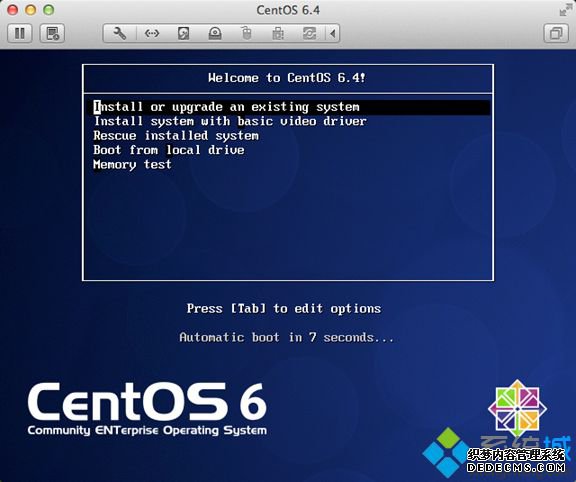Select Install or upgrade an existing system

coord(292,107)
